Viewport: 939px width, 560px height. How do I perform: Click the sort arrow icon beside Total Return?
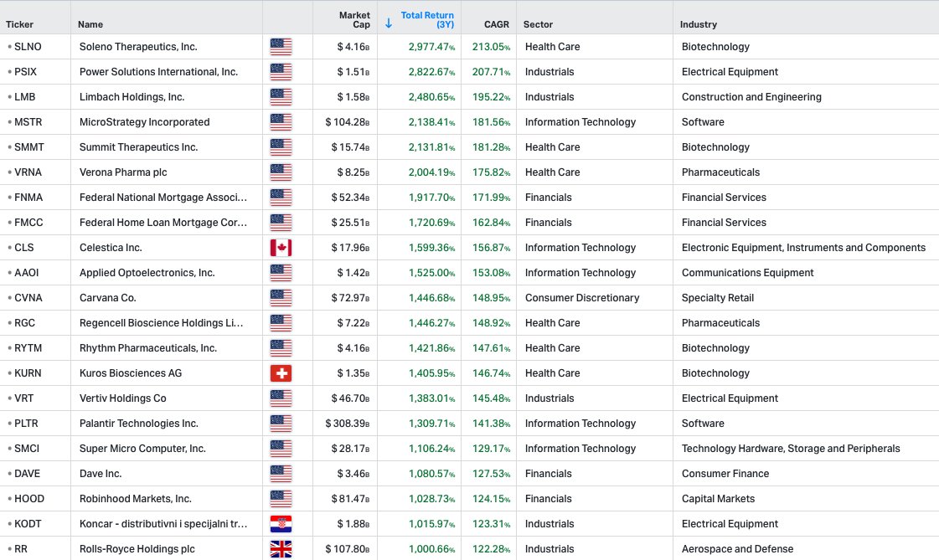tap(388, 23)
